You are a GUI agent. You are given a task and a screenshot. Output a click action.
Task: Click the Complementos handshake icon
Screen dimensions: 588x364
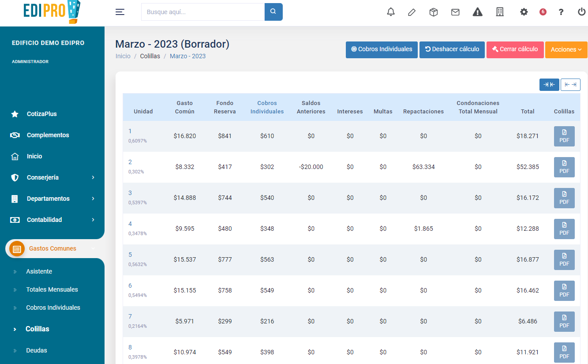point(15,135)
